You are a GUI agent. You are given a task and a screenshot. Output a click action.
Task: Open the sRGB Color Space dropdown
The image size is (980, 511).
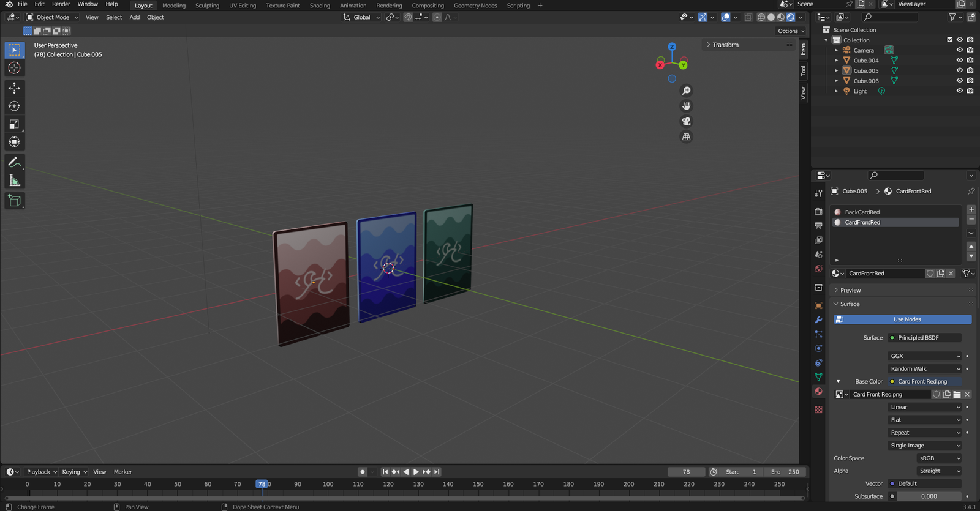coord(939,458)
